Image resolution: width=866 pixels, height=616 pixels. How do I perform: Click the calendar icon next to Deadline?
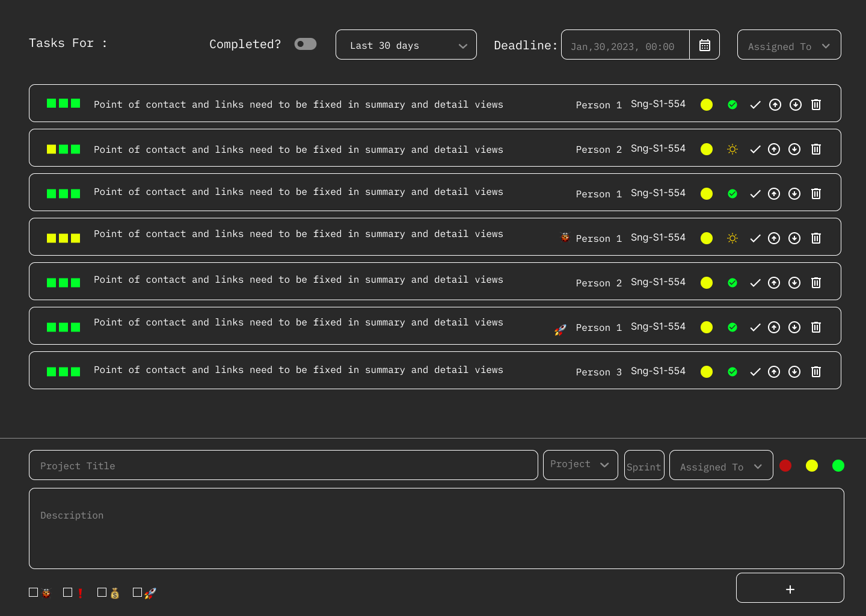coord(704,44)
